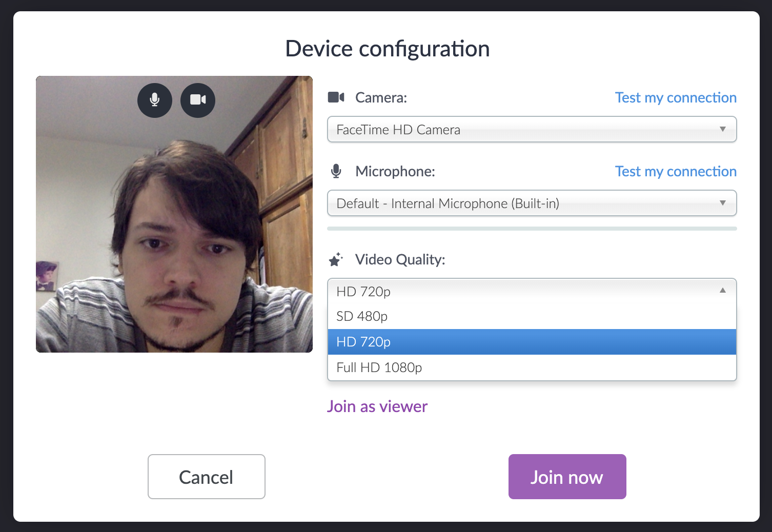The height and width of the screenshot is (532, 772).
Task: Click the Camera: label text
Action: click(381, 98)
